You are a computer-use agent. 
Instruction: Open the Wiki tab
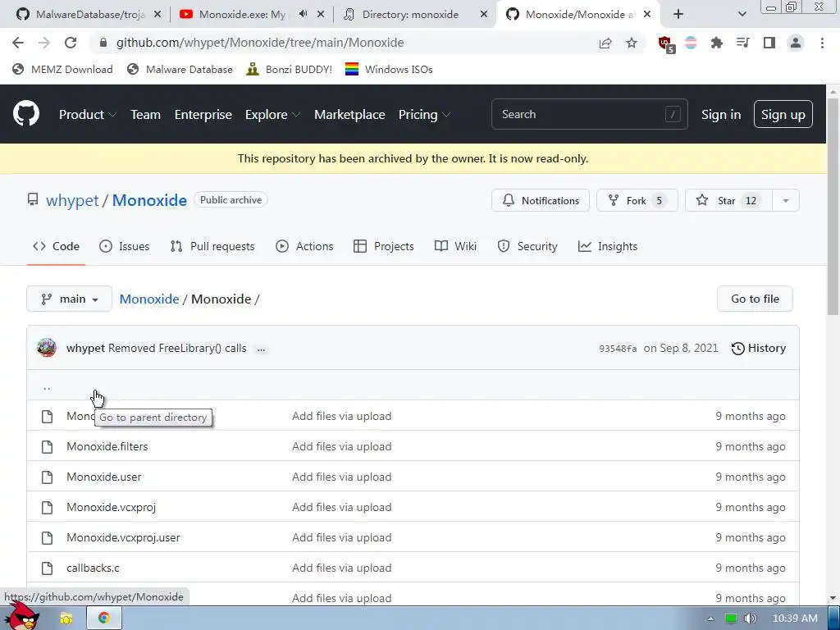tap(455, 246)
